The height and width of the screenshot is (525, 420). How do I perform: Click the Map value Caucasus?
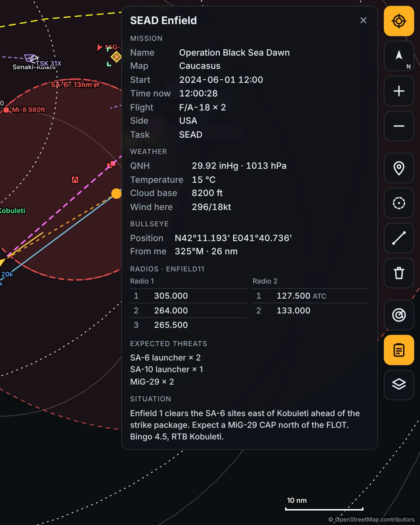pyautogui.click(x=200, y=66)
